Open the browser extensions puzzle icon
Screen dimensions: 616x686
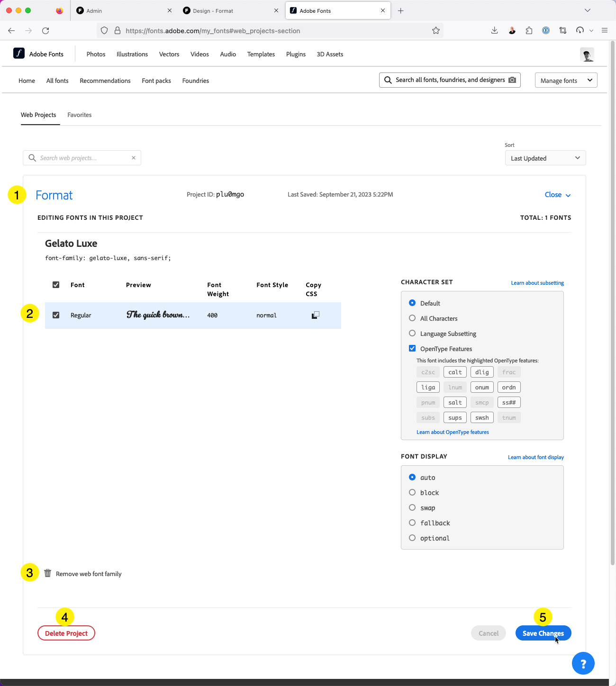click(529, 31)
